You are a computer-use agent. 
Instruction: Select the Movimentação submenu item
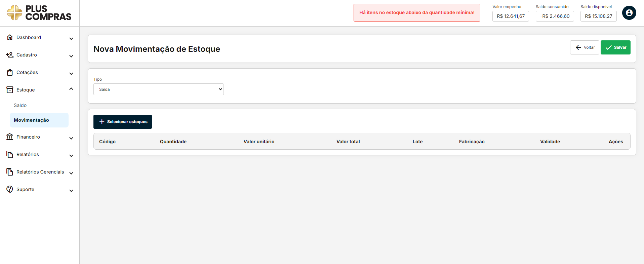(x=31, y=120)
